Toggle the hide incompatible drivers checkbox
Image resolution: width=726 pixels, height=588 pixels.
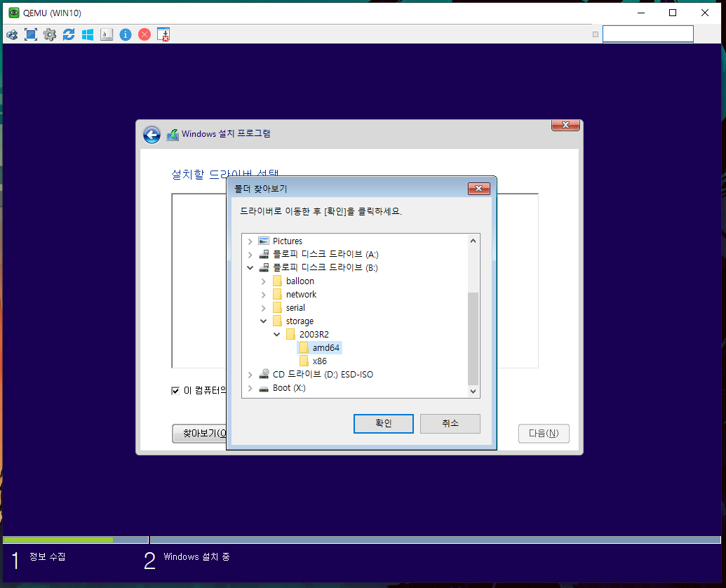pyautogui.click(x=175, y=391)
